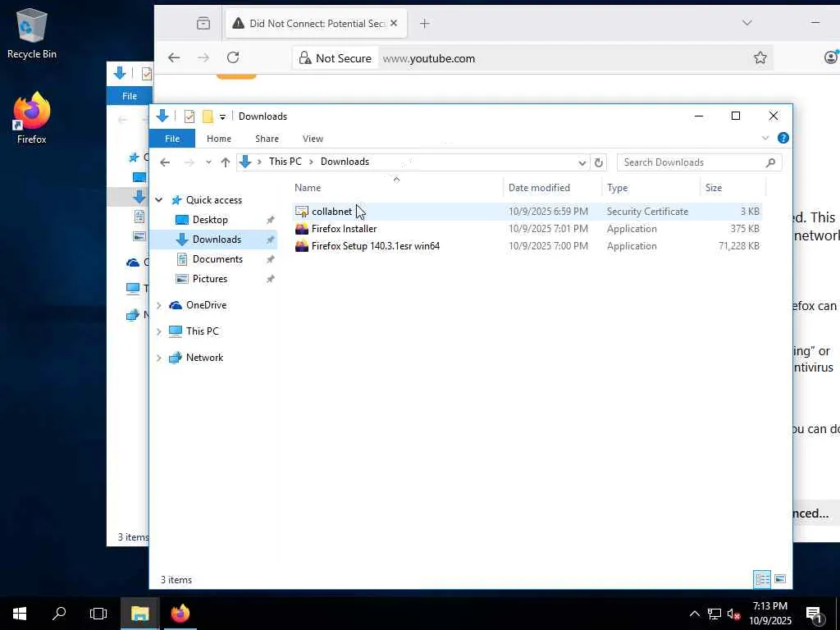Click the muted volume tray icon
Image resolution: width=840 pixels, height=630 pixels.
tap(733, 614)
